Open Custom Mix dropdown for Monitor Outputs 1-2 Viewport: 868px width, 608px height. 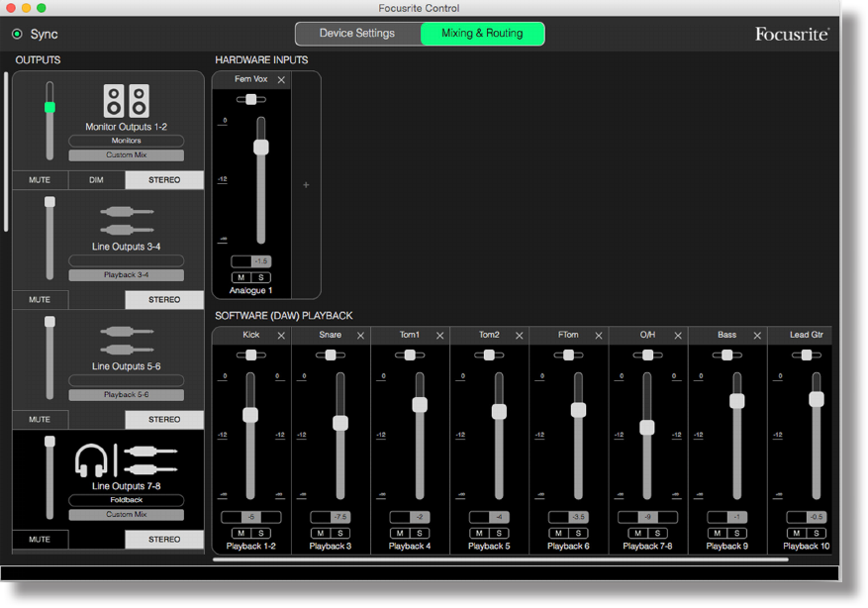(x=127, y=155)
